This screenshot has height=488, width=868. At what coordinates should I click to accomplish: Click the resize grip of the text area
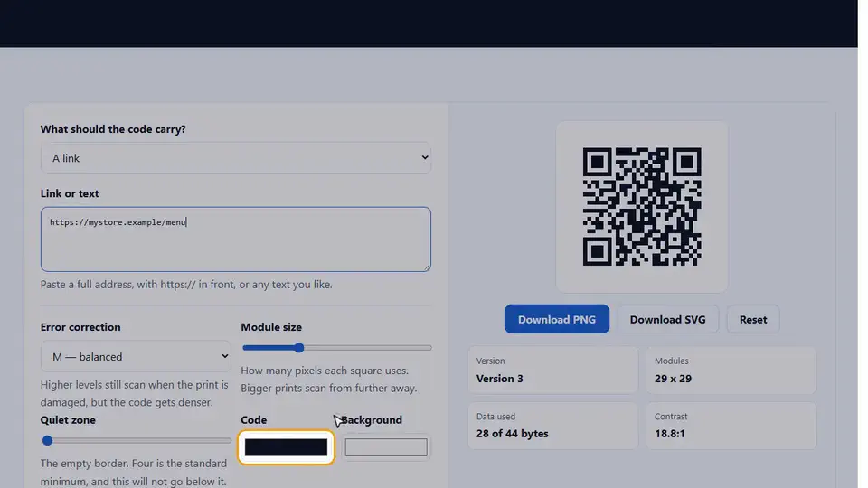pos(426,267)
